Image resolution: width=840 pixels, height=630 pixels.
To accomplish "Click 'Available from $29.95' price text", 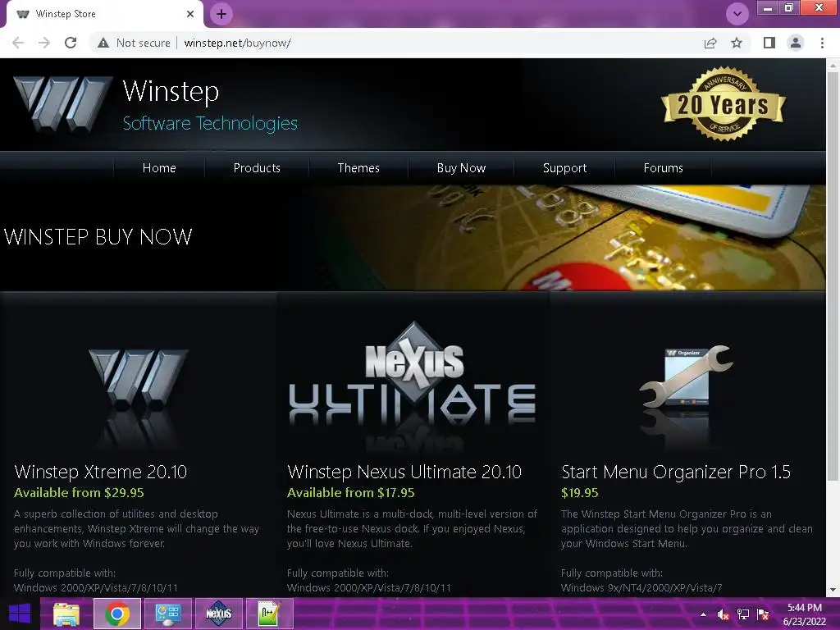I will 80,493.
